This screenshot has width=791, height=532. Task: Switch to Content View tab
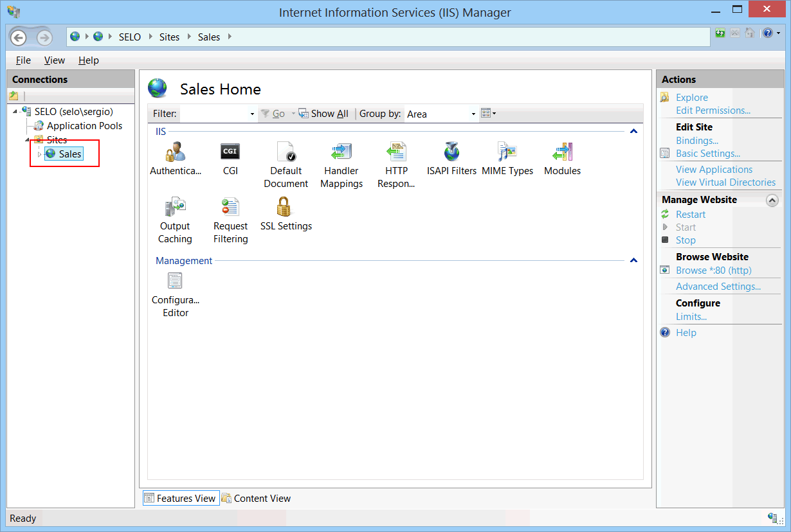click(x=256, y=498)
